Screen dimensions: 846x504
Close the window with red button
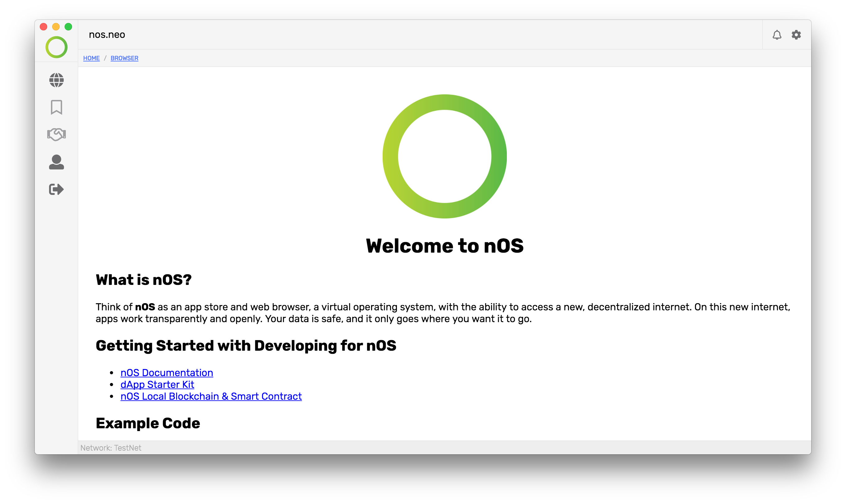[x=43, y=26]
